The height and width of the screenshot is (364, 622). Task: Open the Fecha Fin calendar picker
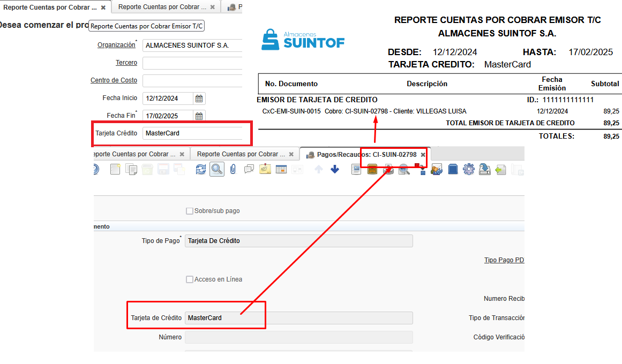coord(199,116)
